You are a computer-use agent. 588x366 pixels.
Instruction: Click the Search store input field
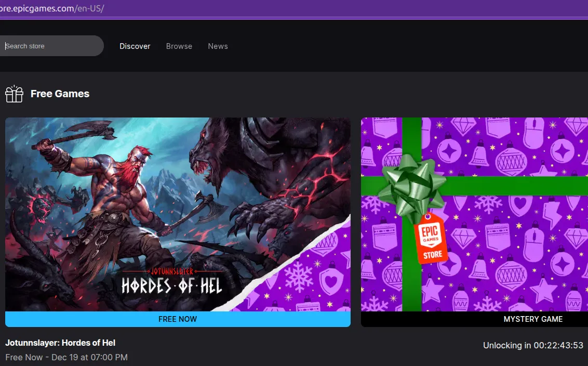[51, 46]
